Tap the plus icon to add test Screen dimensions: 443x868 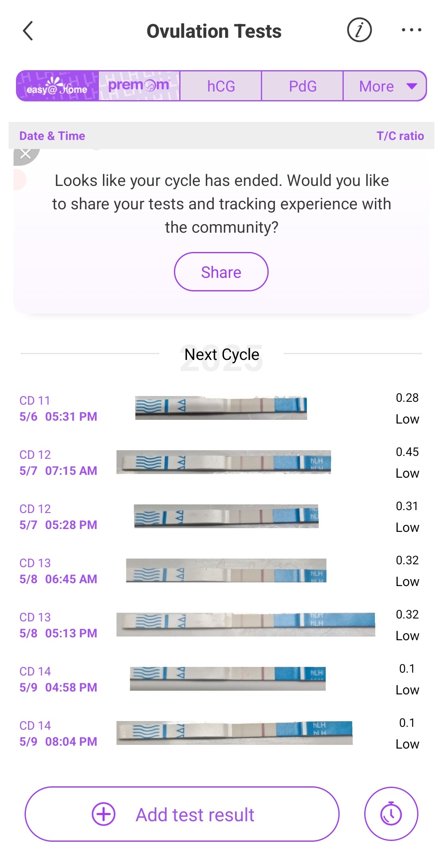coord(103,814)
